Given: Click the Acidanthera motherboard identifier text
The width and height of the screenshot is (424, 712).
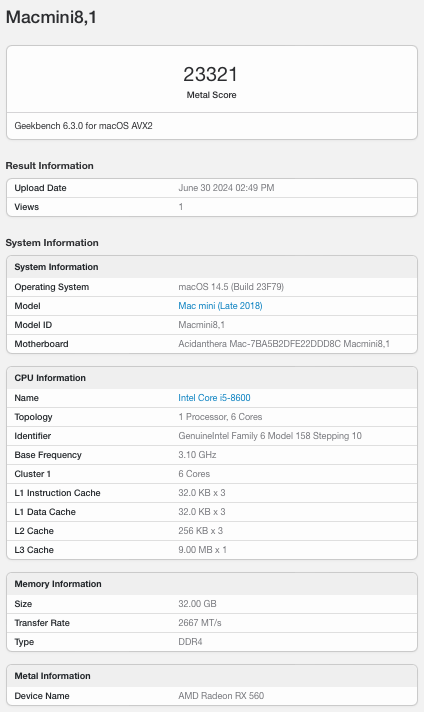Looking at the screenshot, I should coord(284,344).
